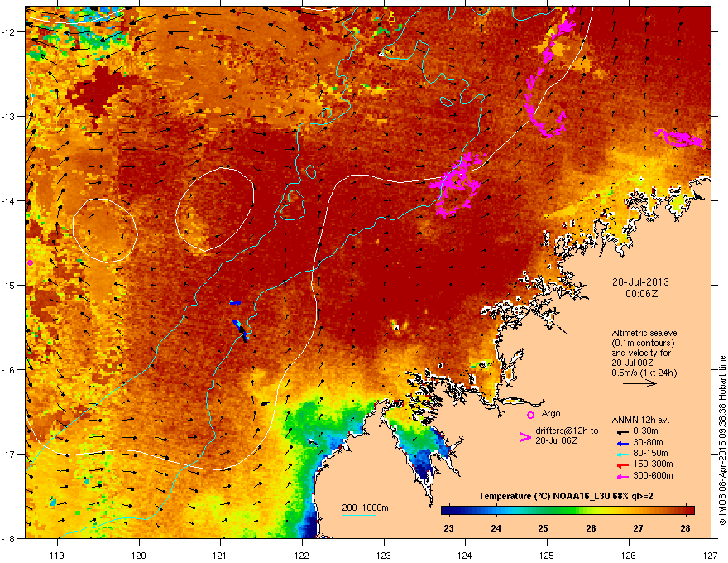Click the Altimetric sealevel legend text

(x=645, y=333)
